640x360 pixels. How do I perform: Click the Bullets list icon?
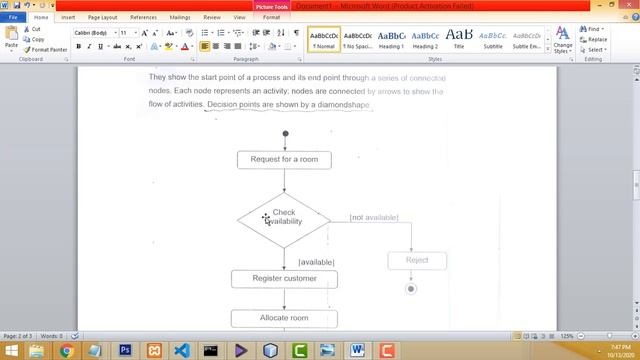click(x=204, y=33)
